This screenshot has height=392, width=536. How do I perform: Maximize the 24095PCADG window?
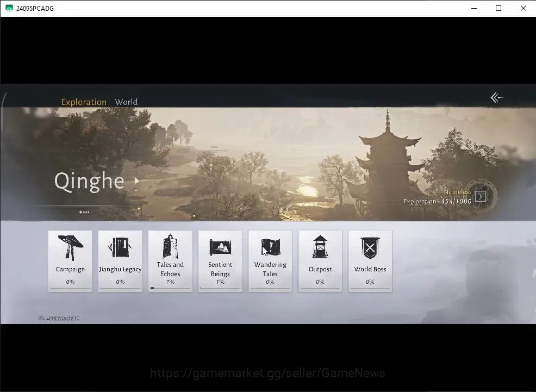[498, 8]
